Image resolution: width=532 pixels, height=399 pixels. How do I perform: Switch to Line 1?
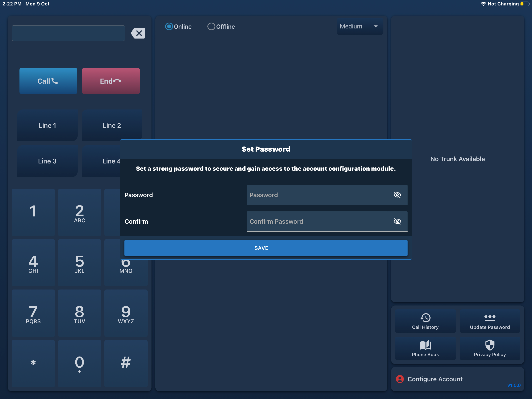pos(47,125)
